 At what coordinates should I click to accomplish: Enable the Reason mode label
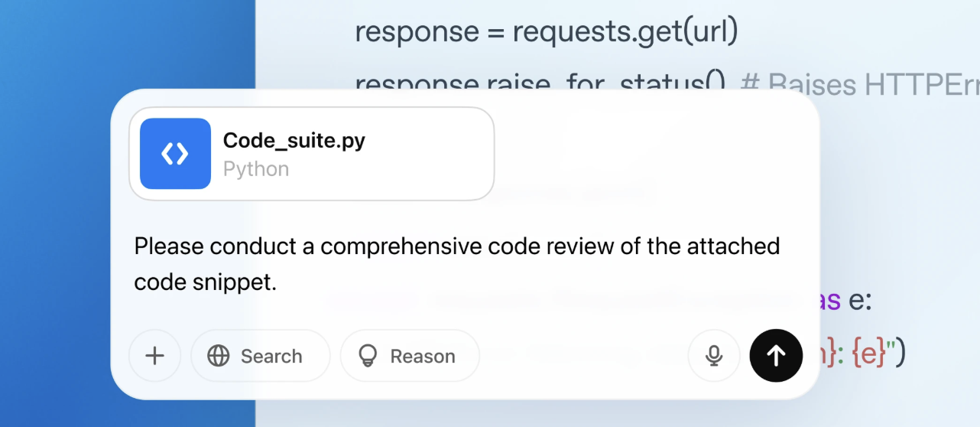tap(423, 357)
